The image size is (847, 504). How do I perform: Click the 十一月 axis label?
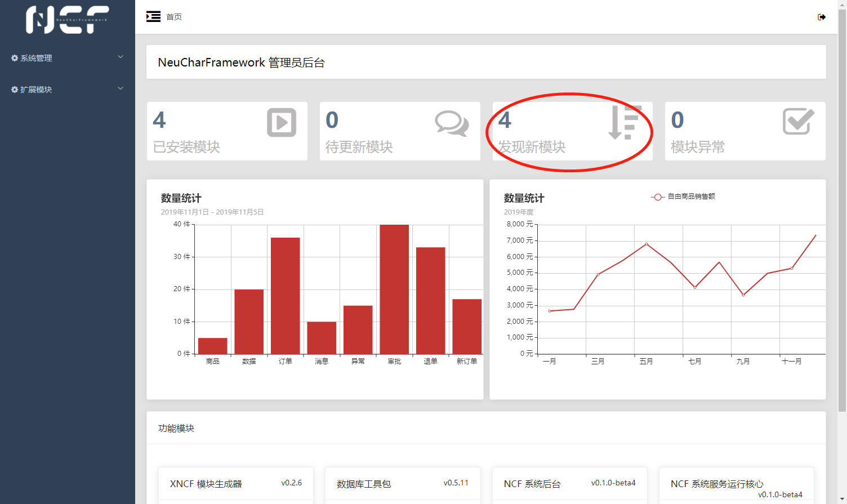coord(792,362)
